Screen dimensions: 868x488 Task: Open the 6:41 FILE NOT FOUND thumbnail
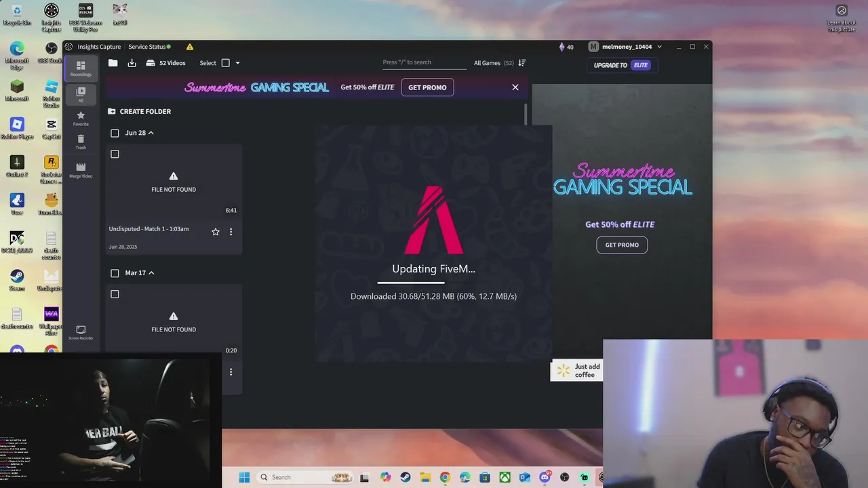[174, 182]
